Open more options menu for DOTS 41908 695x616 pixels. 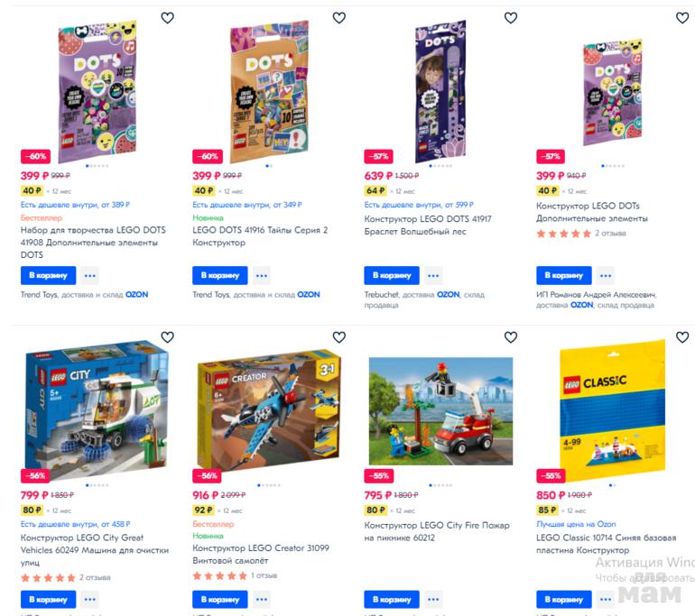(x=90, y=275)
